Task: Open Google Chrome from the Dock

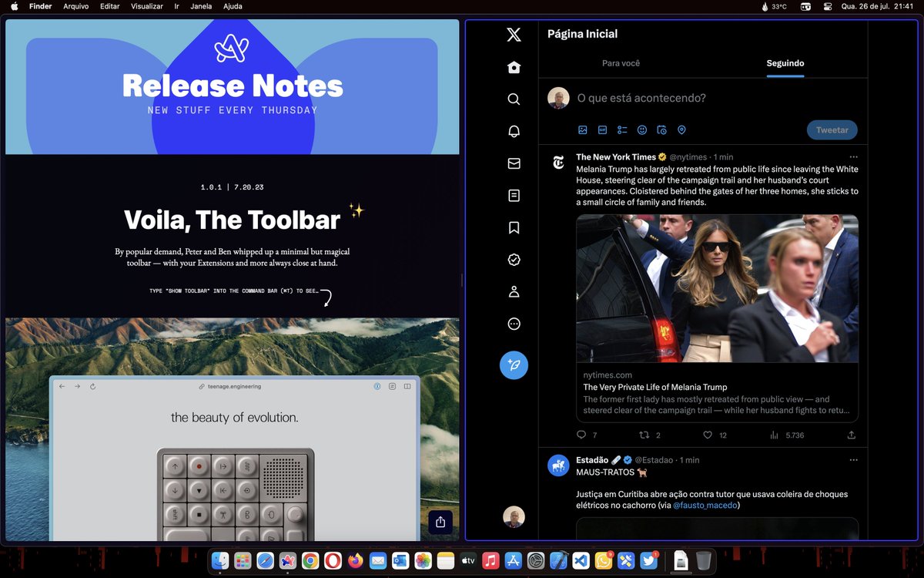Action: click(x=310, y=561)
